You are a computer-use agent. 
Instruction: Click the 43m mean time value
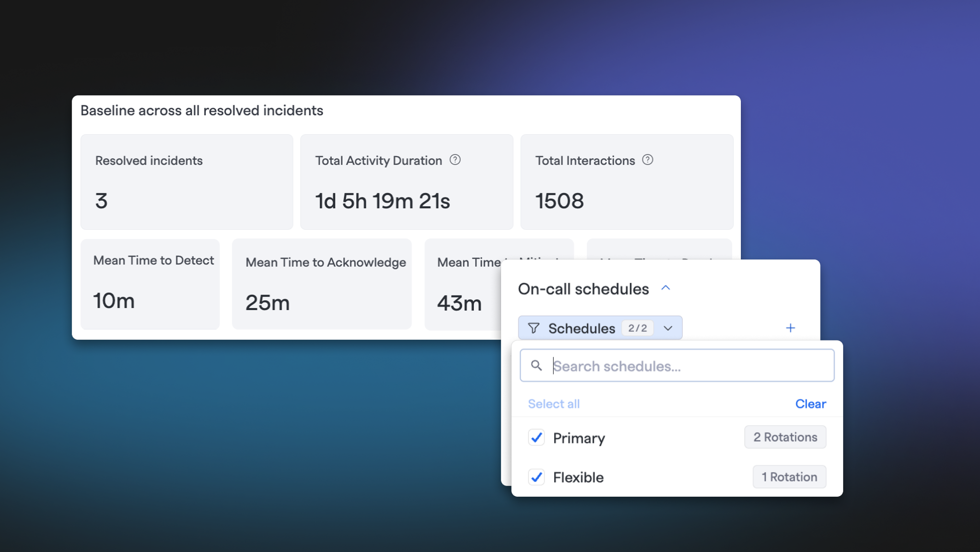459,303
